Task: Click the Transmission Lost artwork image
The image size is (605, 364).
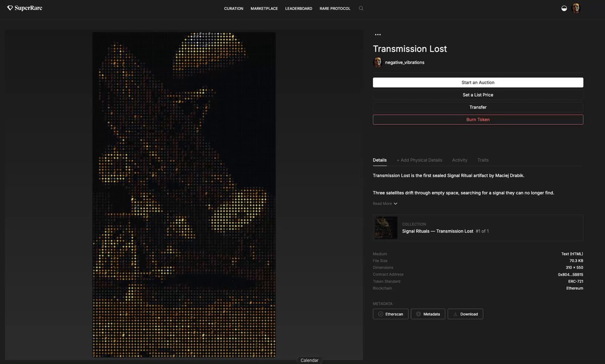Action: click(x=184, y=194)
